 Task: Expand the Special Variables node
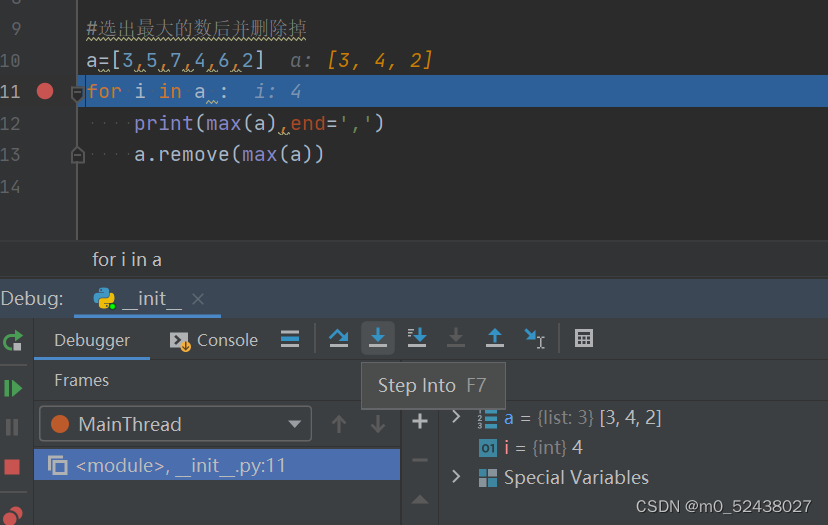tap(456, 477)
